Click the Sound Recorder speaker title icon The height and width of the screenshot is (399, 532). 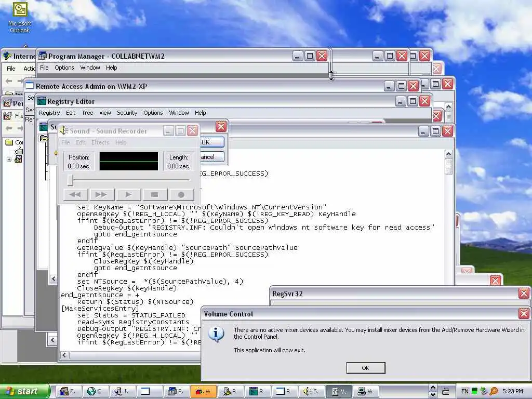click(64, 130)
